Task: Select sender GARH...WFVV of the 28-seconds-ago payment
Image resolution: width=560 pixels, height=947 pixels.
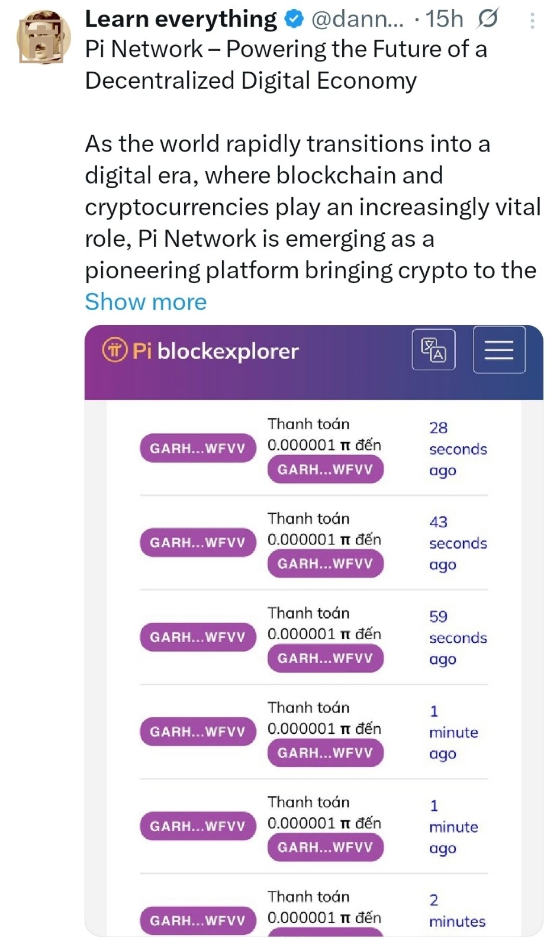Action: pos(198,448)
